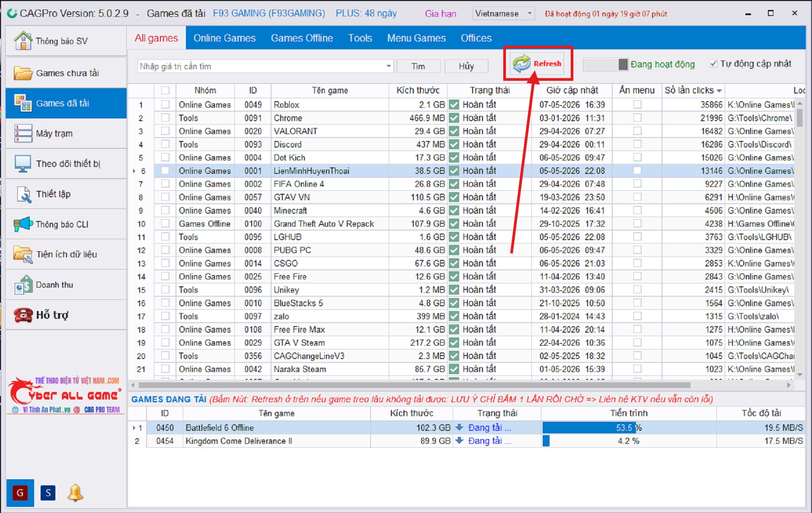
Task: Click download arrow icon for Battlefield 6 Offline
Action: tap(460, 427)
